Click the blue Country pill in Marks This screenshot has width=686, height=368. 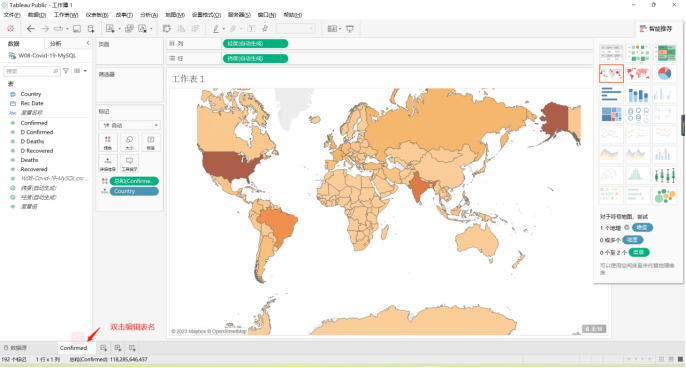point(134,191)
